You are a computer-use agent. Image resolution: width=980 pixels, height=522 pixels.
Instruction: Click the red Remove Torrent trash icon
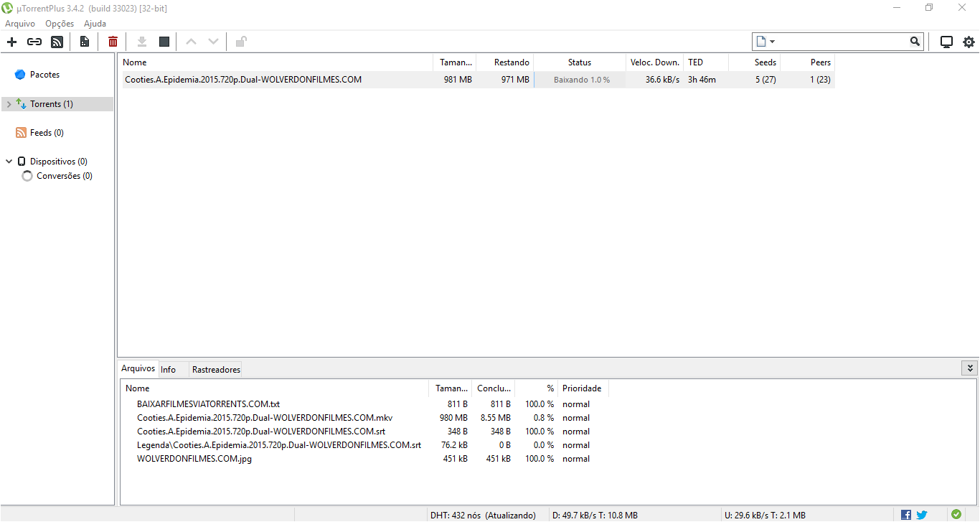[x=113, y=42]
